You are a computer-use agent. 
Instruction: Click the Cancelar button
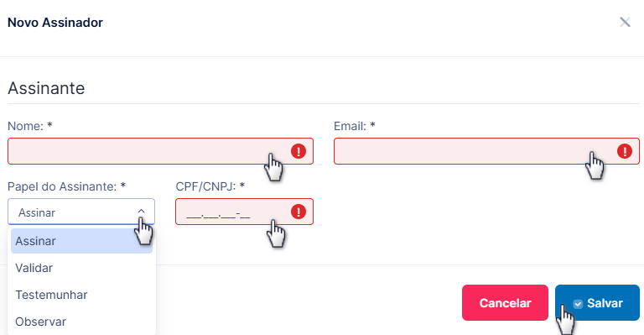tap(505, 303)
